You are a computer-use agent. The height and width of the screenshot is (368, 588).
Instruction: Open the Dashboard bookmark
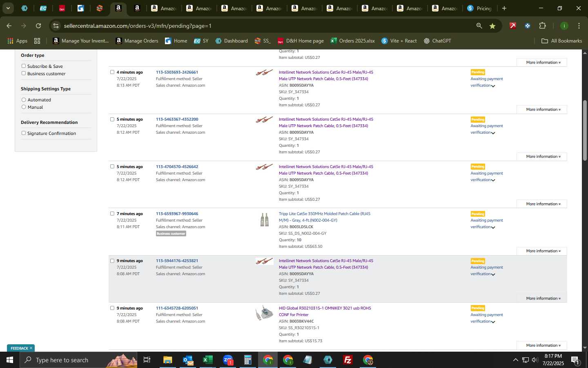(x=232, y=41)
